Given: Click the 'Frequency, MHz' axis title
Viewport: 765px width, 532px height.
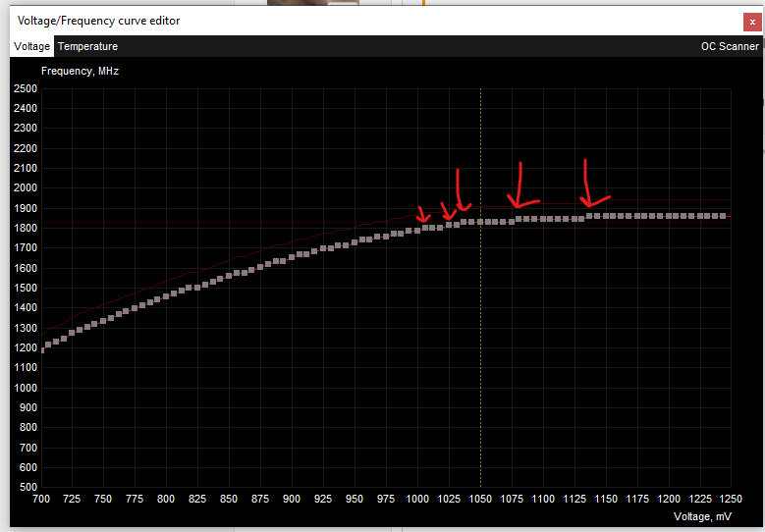Looking at the screenshot, I should pos(80,72).
